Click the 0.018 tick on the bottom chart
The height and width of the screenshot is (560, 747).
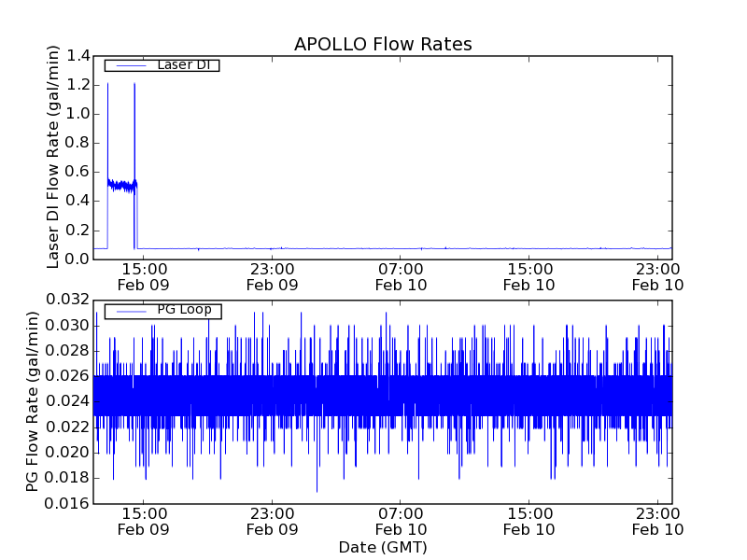pyautogui.click(x=67, y=478)
